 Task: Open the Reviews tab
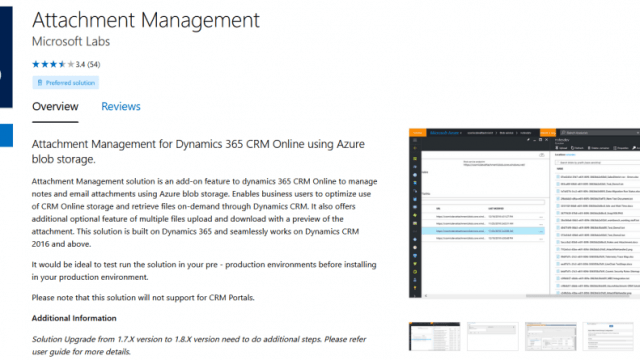(x=121, y=107)
